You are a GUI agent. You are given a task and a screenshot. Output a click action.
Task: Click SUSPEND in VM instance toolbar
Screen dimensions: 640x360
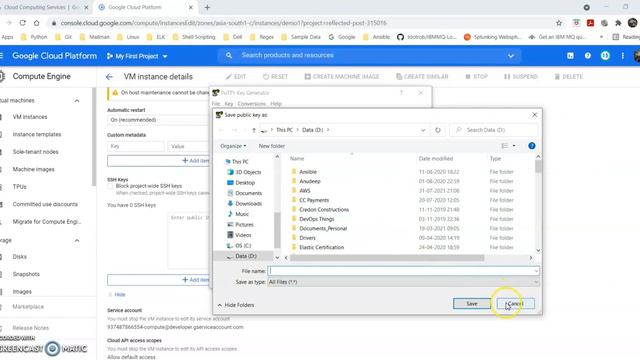[520, 77]
